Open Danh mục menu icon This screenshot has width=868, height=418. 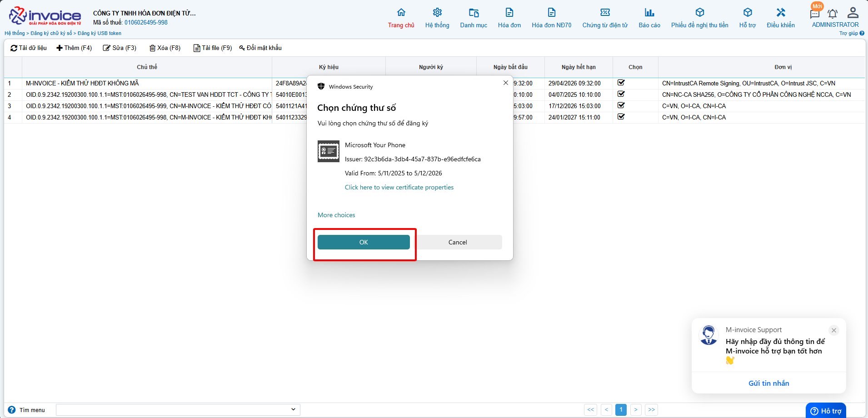(x=474, y=13)
